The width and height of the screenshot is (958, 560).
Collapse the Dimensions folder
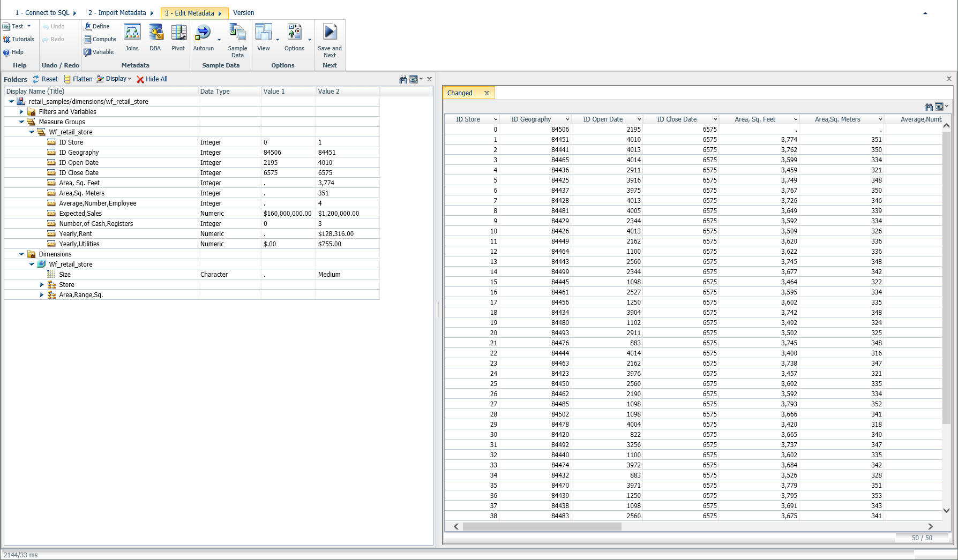click(21, 254)
